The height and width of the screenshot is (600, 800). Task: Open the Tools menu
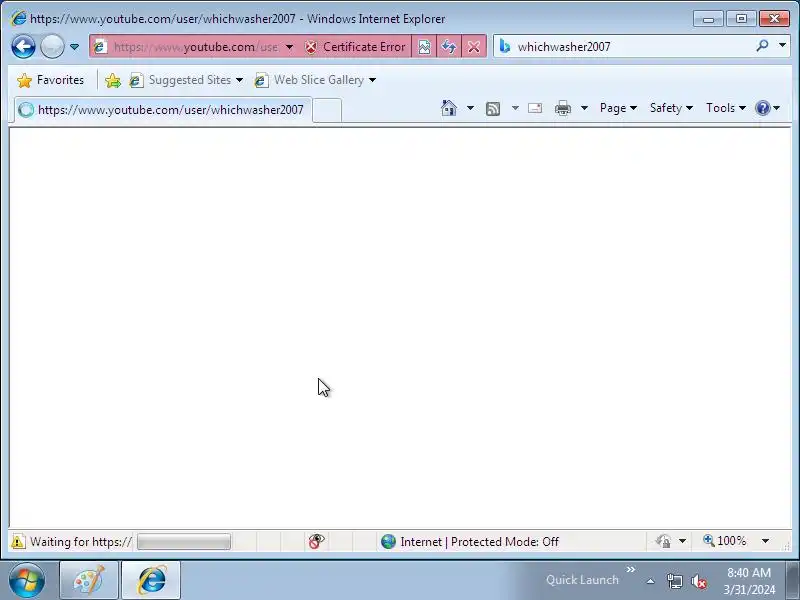coord(726,108)
